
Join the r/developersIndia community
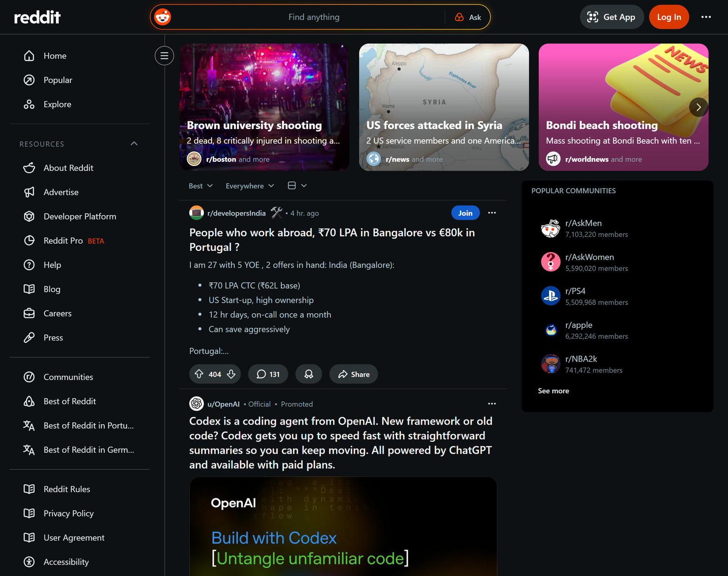465,213
